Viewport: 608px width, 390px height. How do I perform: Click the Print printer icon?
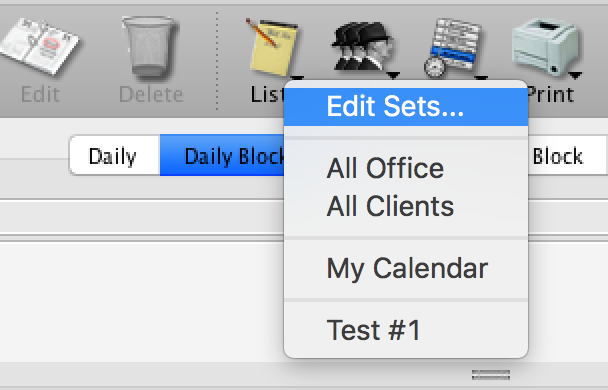tap(545, 47)
